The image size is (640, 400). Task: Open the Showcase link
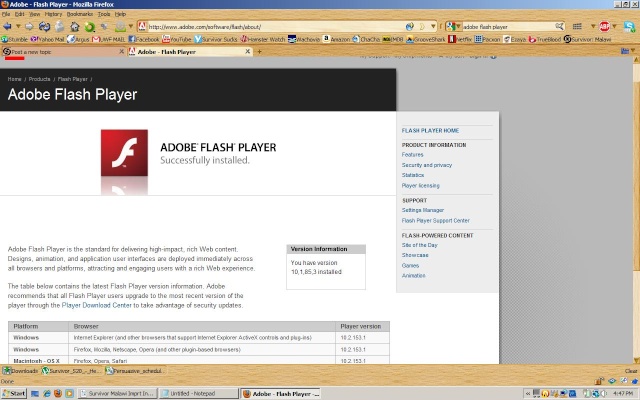415,255
